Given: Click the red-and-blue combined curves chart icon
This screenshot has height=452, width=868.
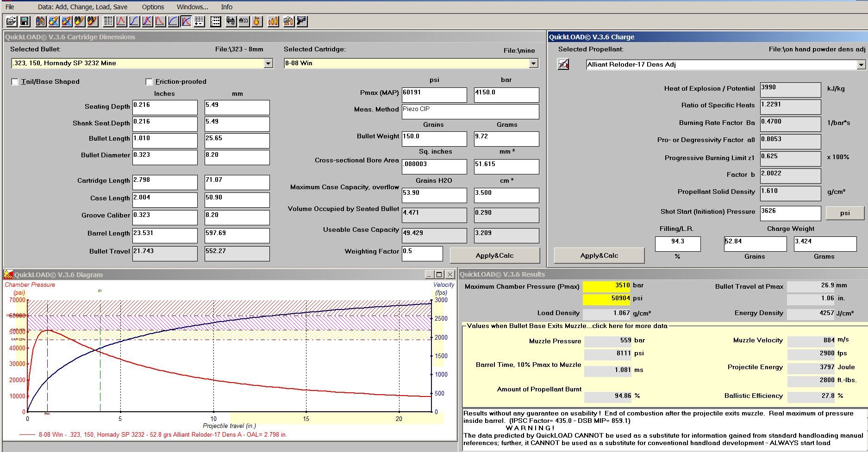Looking at the screenshot, I should point(147,21).
